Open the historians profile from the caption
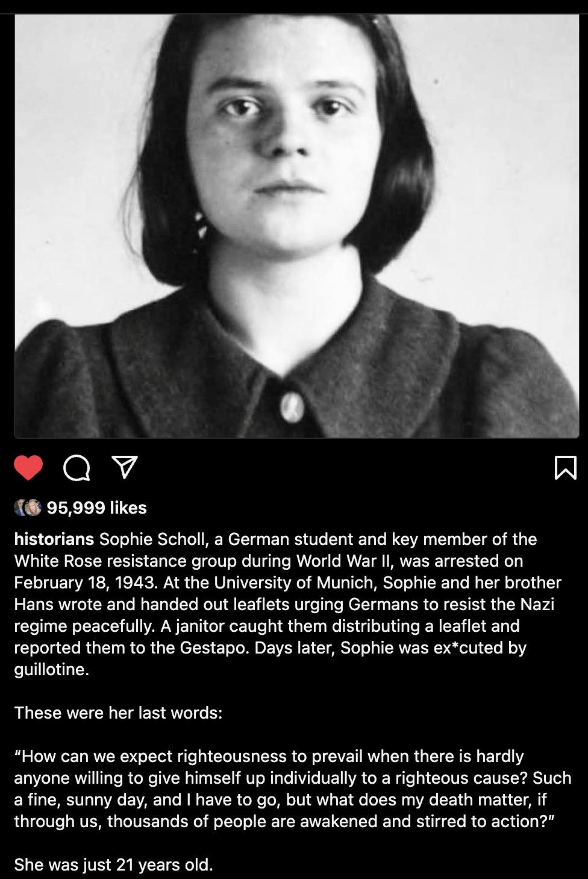588x879 pixels. 54,539
